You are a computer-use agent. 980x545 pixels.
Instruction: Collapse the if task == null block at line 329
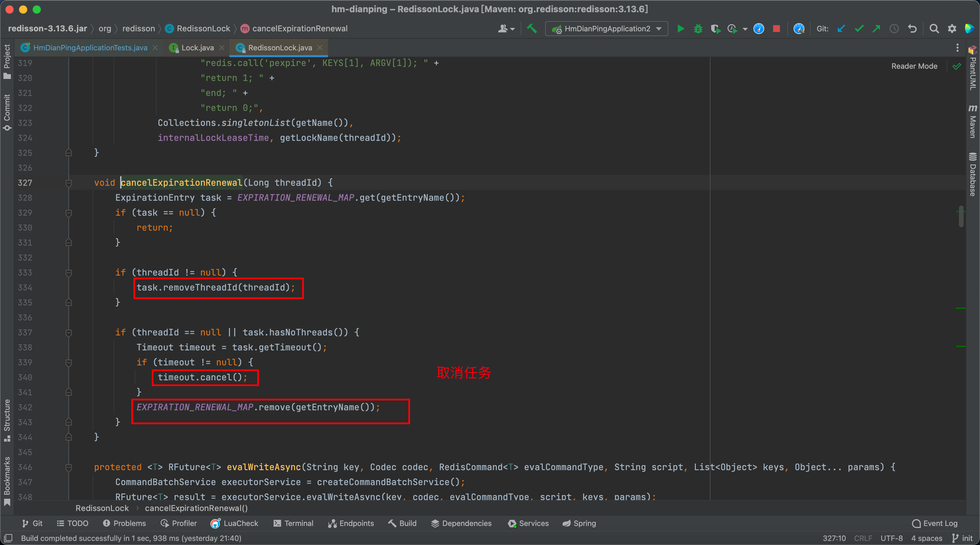68,213
